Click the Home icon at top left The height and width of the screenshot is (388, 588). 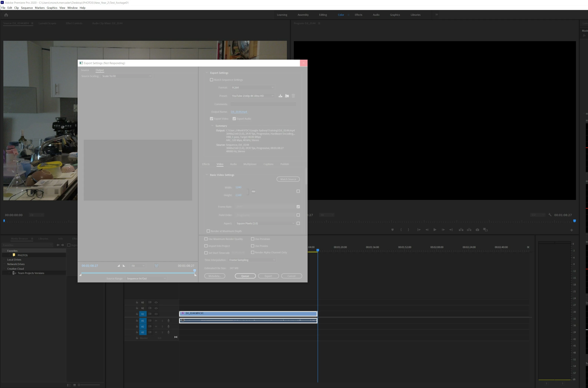[x=6, y=15]
